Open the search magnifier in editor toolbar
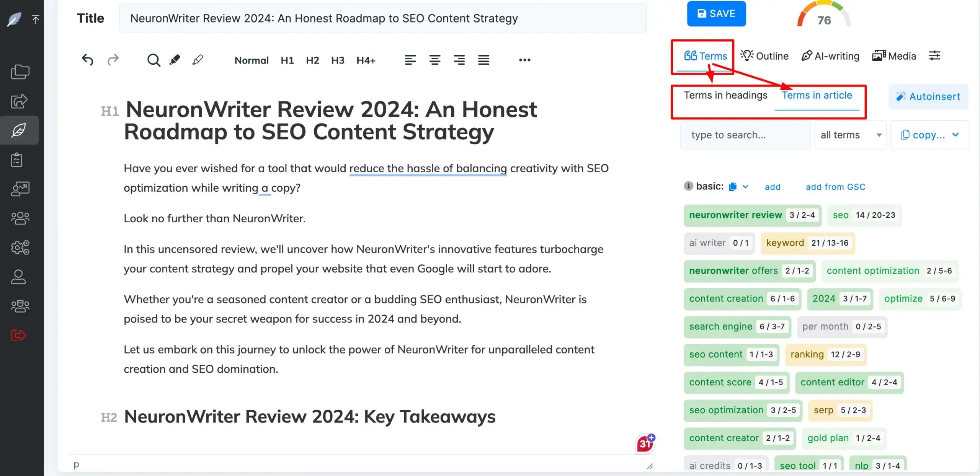Image resolution: width=980 pixels, height=476 pixels. tap(154, 60)
